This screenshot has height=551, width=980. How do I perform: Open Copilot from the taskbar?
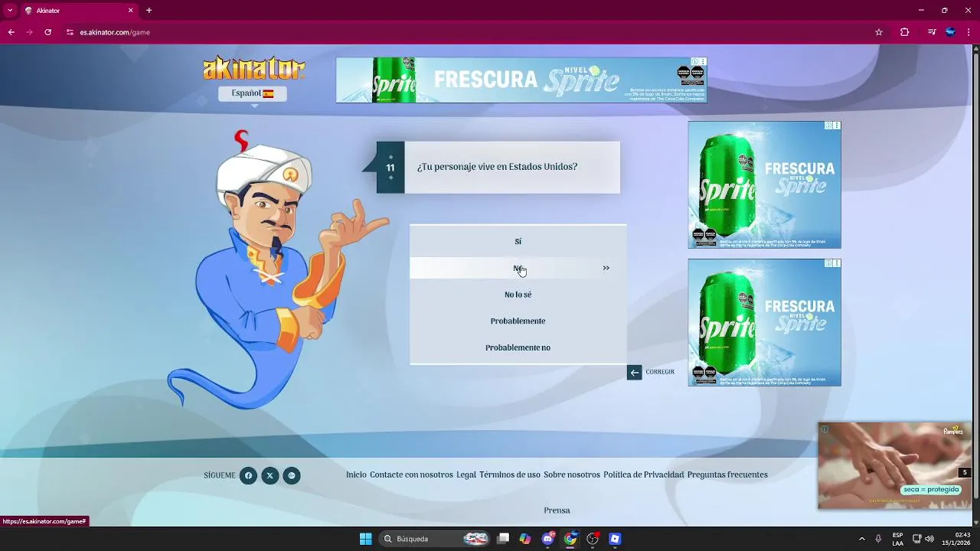coord(525,539)
